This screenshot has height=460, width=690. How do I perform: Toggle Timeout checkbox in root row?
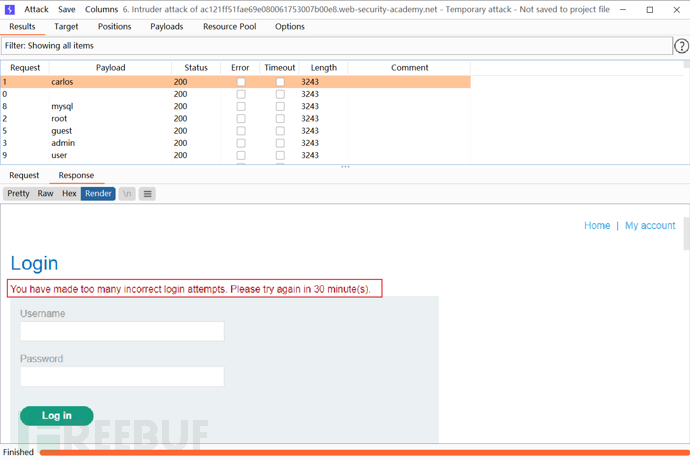[x=280, y=119]
